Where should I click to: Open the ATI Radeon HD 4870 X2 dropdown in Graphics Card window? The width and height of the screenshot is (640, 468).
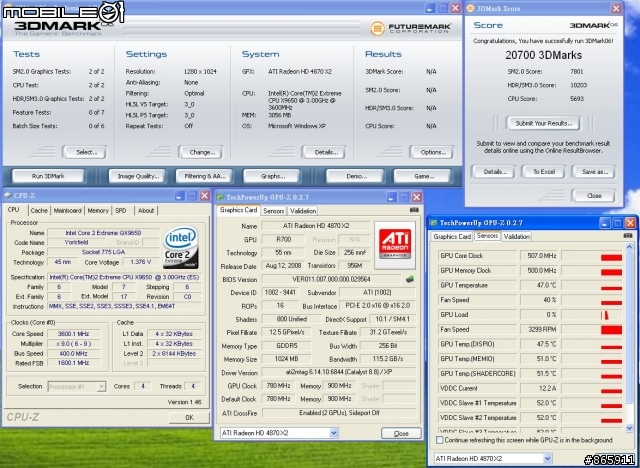coord(334,433)
